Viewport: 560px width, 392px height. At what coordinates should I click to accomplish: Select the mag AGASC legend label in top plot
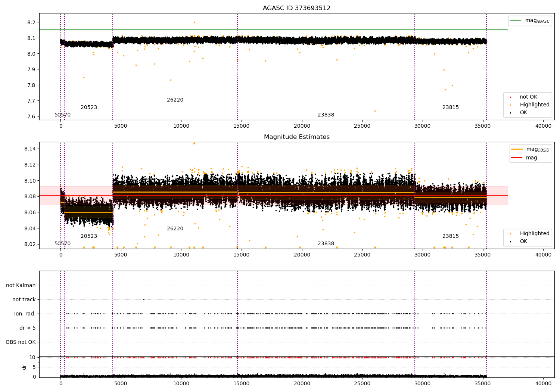(x=537, y=21)
